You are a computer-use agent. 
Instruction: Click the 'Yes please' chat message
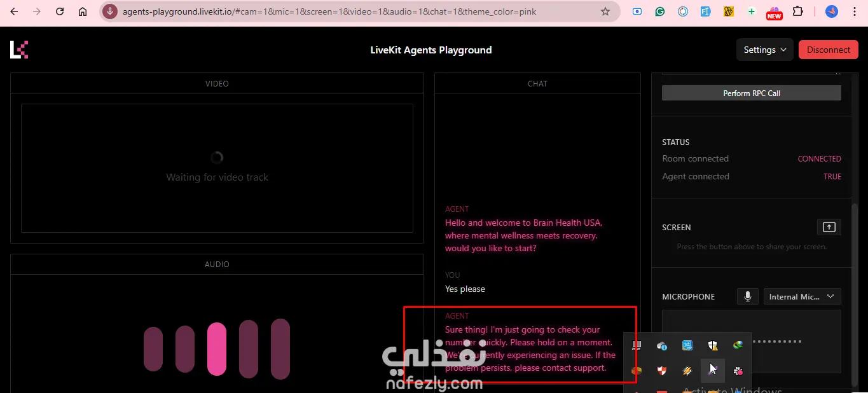[x=465, y=289]
